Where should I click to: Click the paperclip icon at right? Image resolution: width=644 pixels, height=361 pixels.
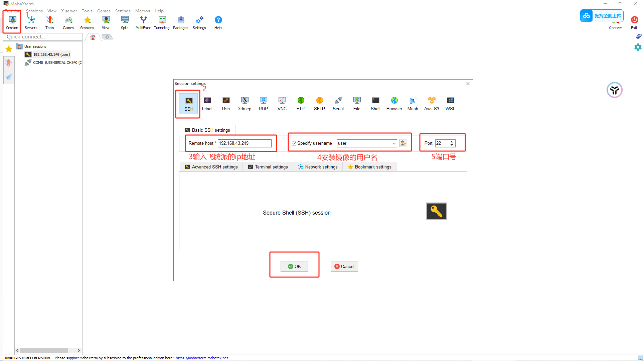[638, 36]
